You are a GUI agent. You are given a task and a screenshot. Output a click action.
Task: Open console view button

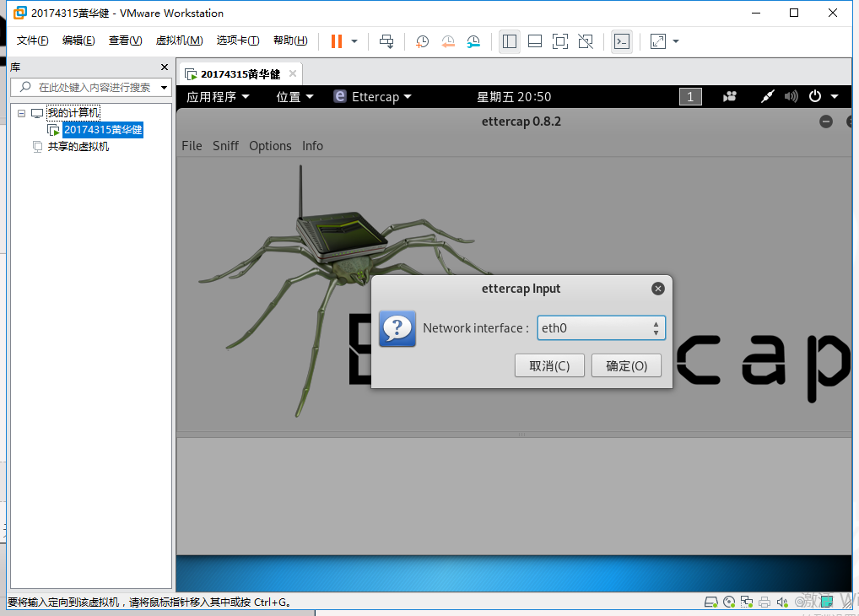pyautogui.click(x=622, y=41)
